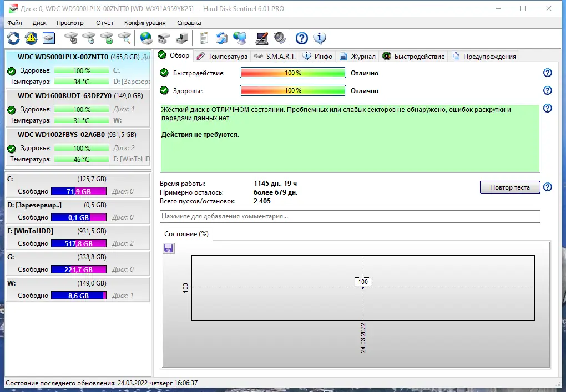Click the gray speaker toolbar icon
The image size is (566, 392).
tap(279, 38)
